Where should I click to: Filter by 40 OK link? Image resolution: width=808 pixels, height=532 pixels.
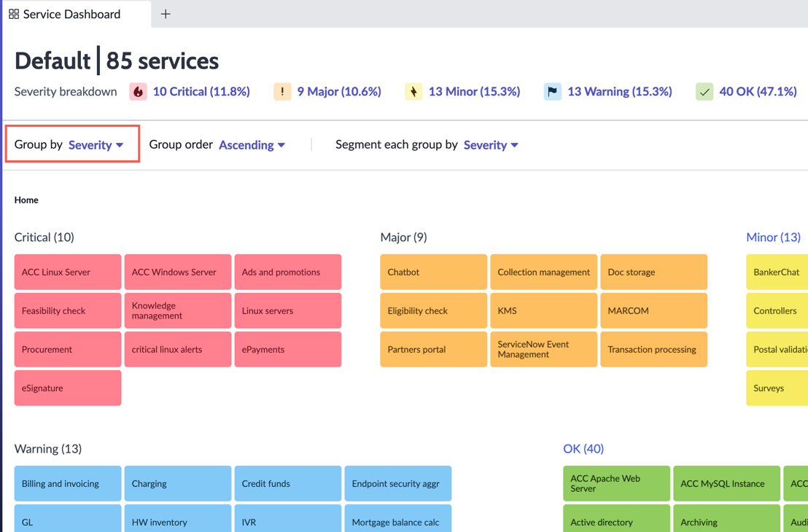coord(758,92)
